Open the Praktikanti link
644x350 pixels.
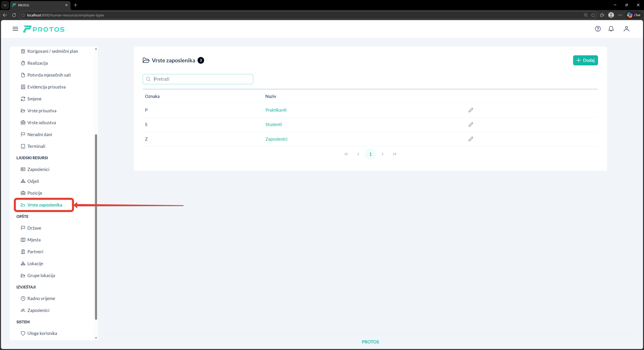tap(276, 110)
